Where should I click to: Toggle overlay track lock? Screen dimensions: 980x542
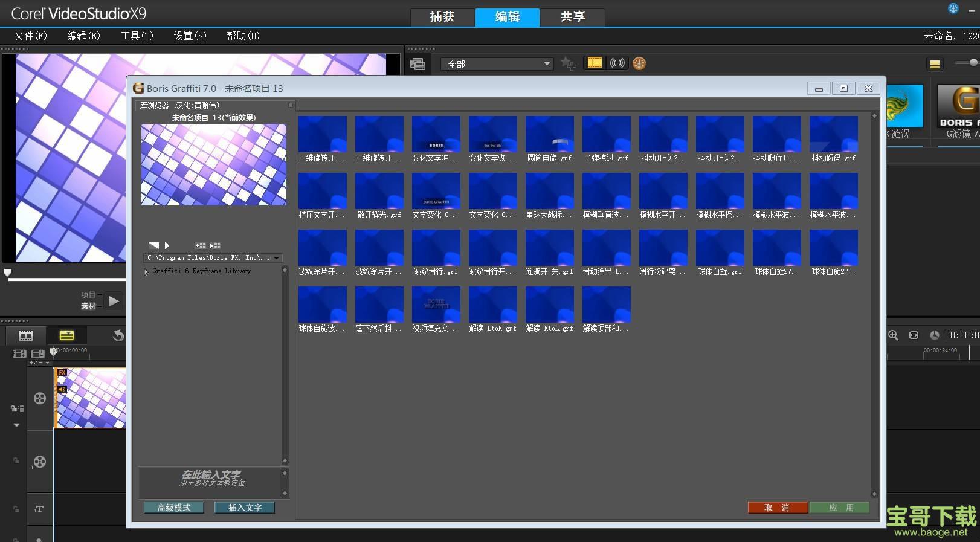click(16, 461)
